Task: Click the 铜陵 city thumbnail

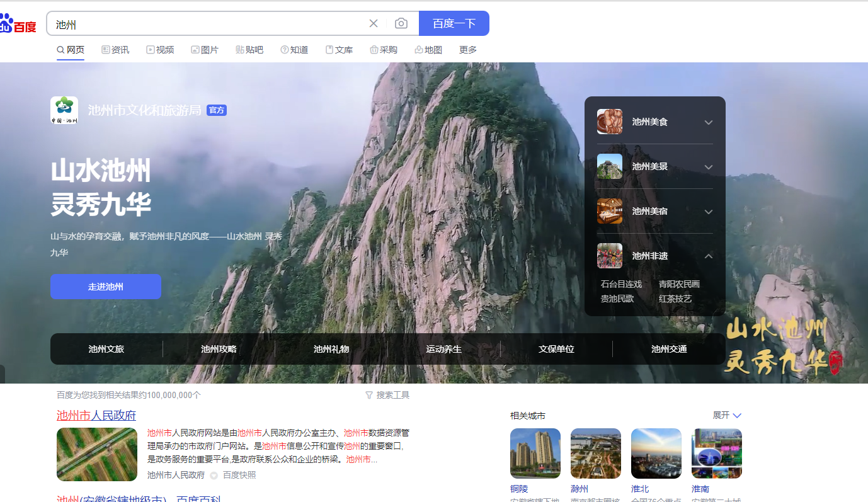Action: (x=535, y=454)
